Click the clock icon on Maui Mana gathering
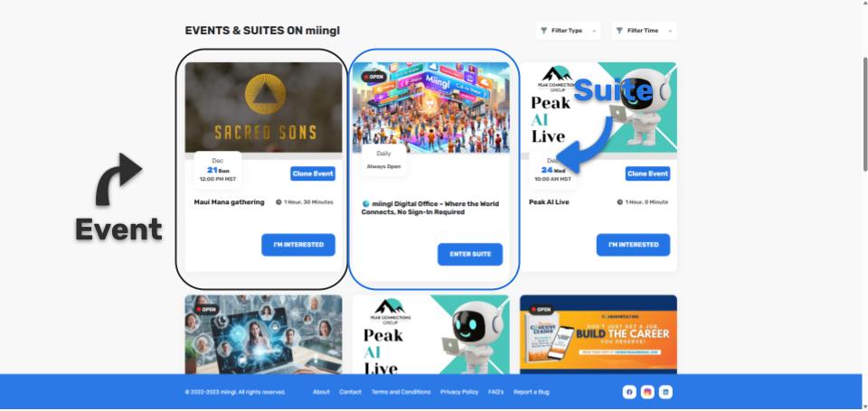 (x=278, y=202)
